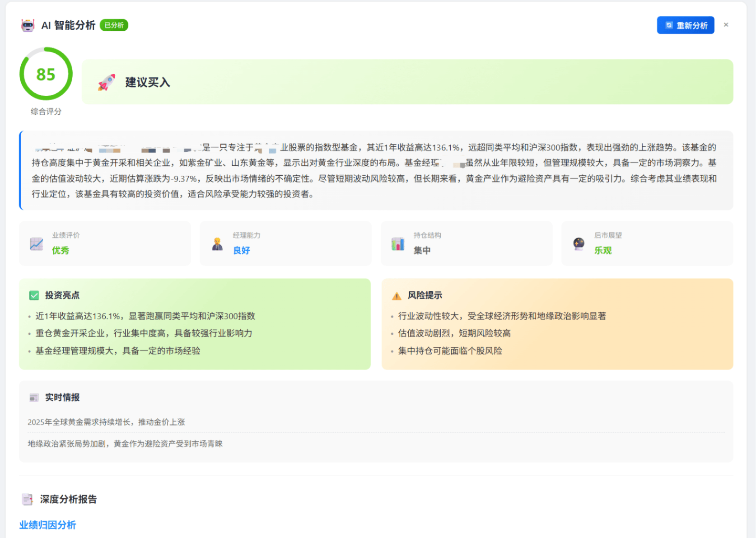
Task: Open the 2025年全球黄金需求 news item
Action: pyautogui.click(x=106, y=422)
